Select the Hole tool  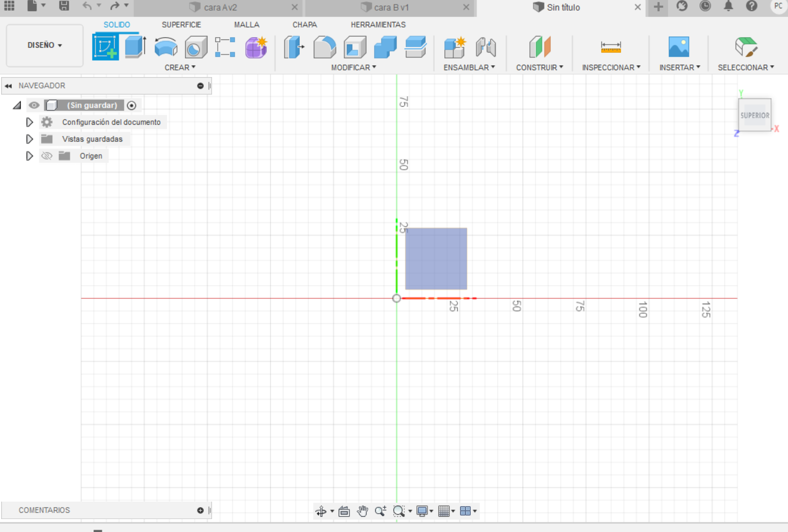pos(196,47)
